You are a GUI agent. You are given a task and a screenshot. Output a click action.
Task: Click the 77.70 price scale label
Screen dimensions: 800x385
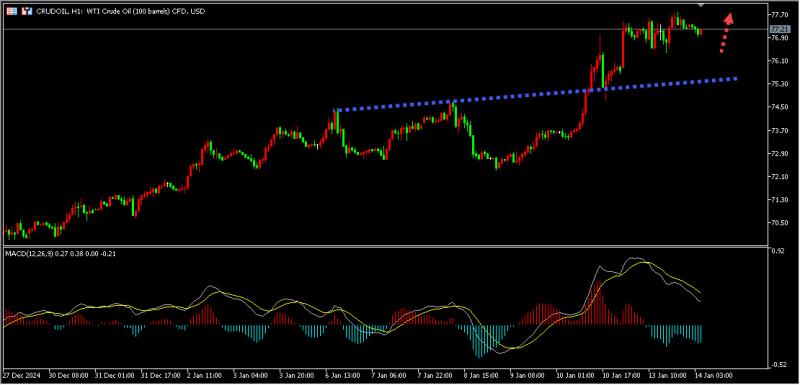(779, 14)
